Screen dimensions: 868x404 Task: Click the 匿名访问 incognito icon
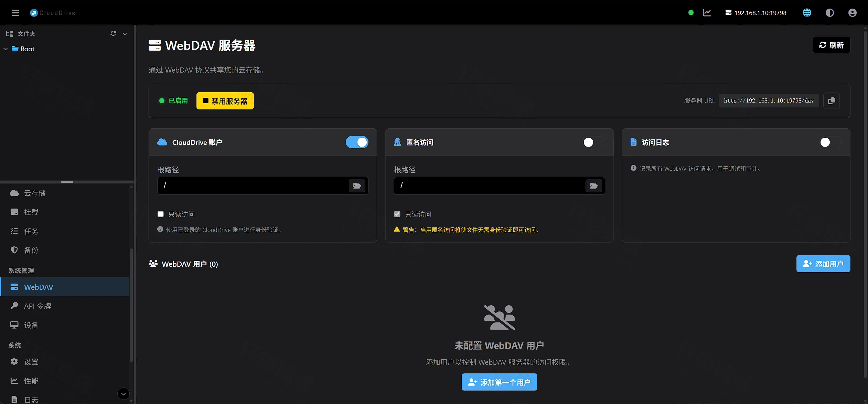(397, 142)
